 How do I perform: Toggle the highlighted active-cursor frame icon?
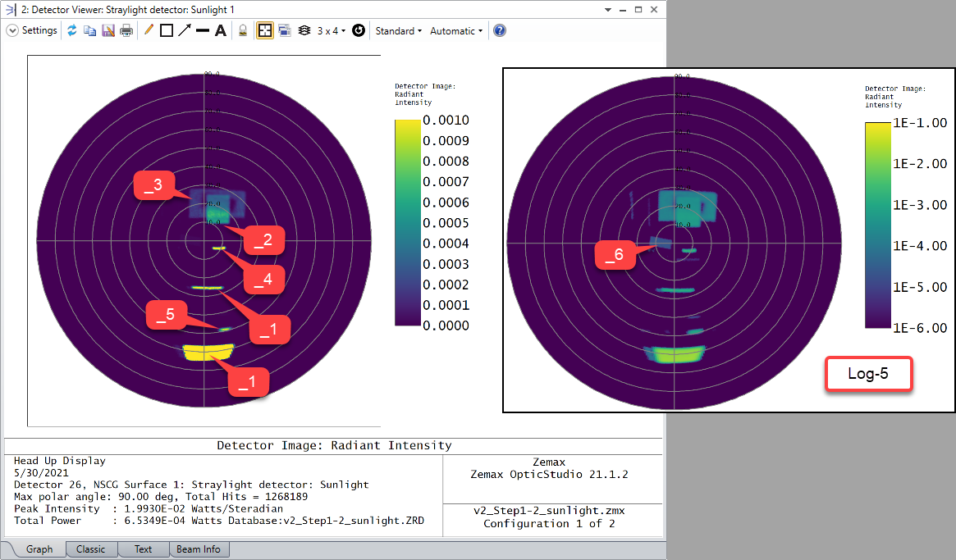(x=264, y=30)
